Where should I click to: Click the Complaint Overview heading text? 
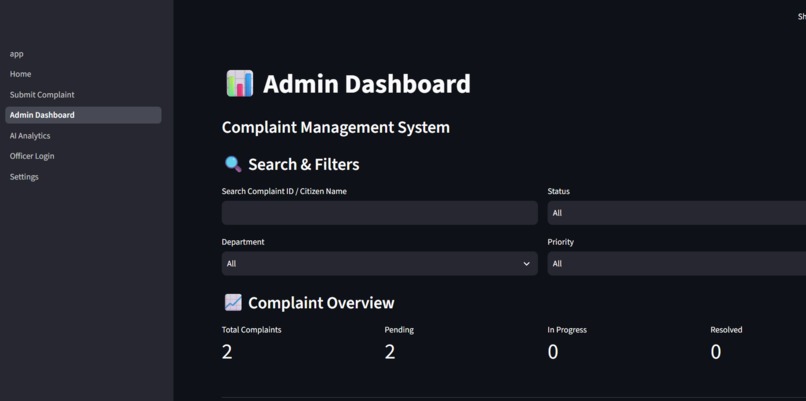(x=321, y=303)
